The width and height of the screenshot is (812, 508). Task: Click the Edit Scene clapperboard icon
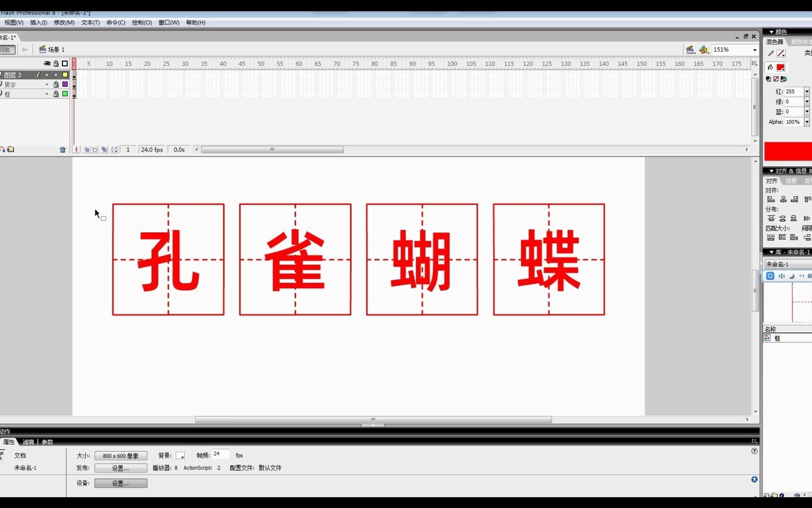(690, 49)
